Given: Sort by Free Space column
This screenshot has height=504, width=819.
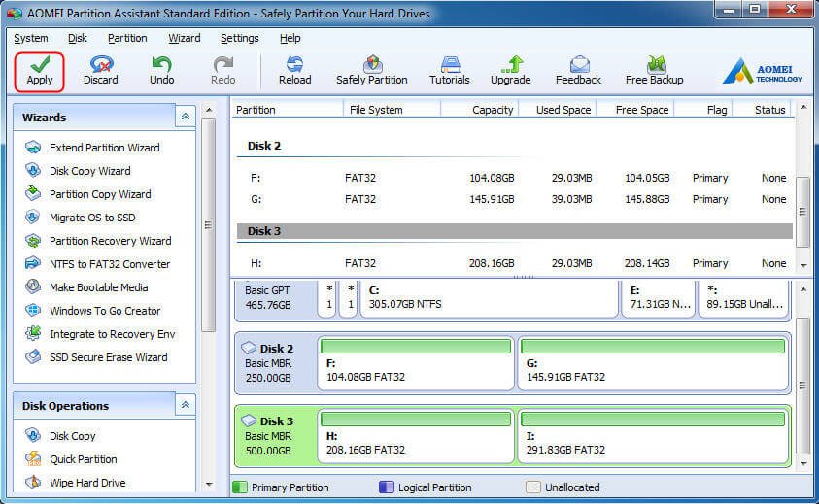Looking at the screenshot, I should 635,110.
